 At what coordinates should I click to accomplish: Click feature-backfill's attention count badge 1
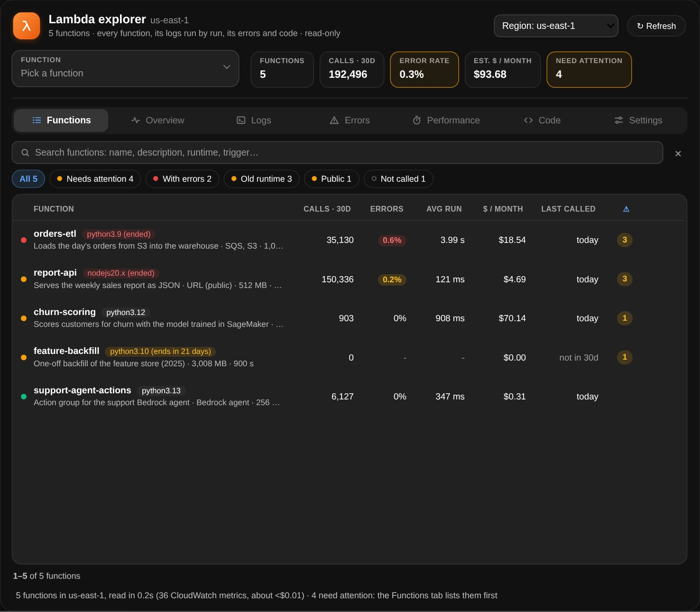[625, 357]
